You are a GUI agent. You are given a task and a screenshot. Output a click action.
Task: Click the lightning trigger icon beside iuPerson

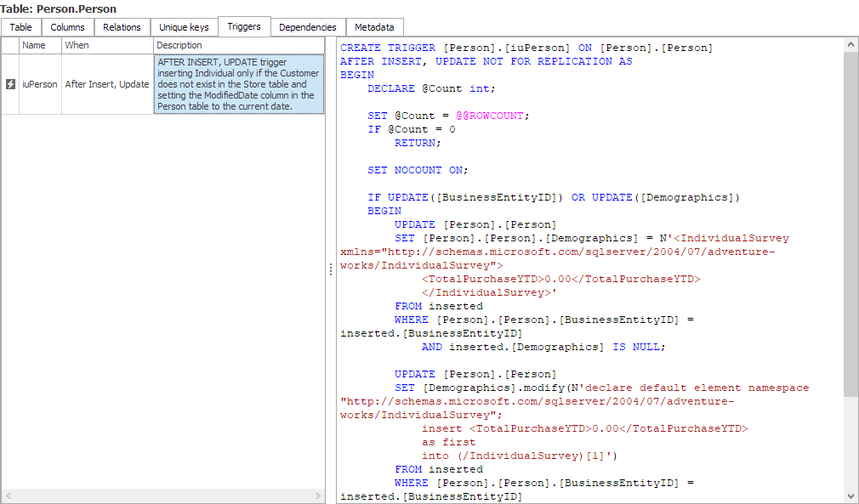click(x=10, y=84)
